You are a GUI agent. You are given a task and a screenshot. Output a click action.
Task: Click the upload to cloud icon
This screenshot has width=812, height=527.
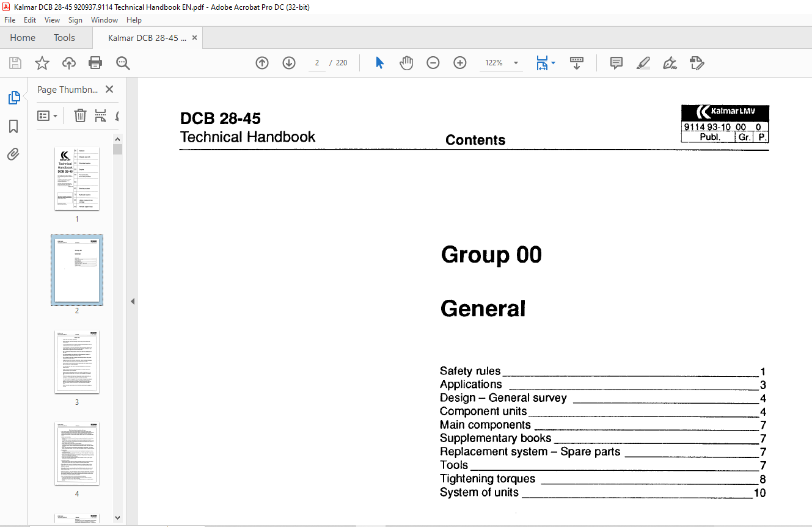pos(69,63)
